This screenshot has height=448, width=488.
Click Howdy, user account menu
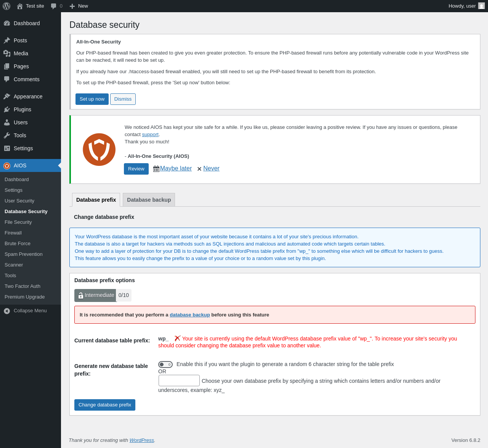pos(467,6)
